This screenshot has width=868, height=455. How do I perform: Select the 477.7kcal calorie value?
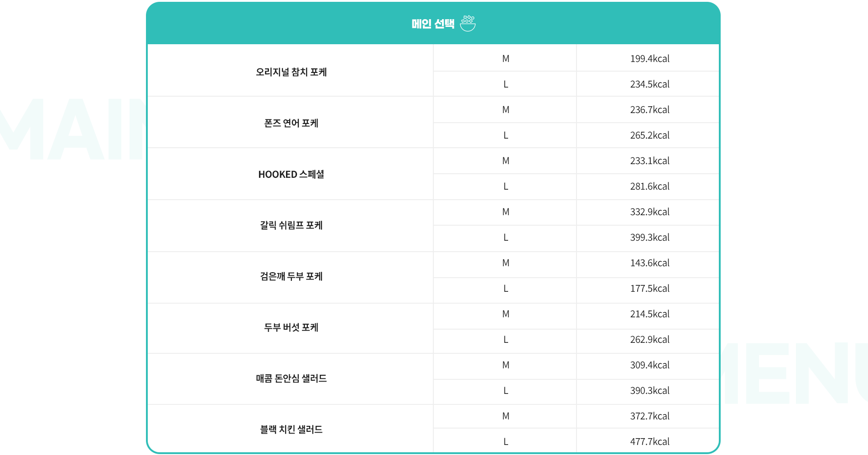click(x=650, y=442)
